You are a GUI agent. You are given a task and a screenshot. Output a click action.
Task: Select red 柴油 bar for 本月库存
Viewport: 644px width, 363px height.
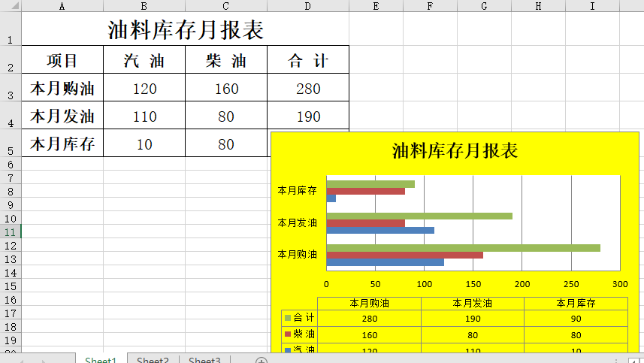[x=366, y=192]
